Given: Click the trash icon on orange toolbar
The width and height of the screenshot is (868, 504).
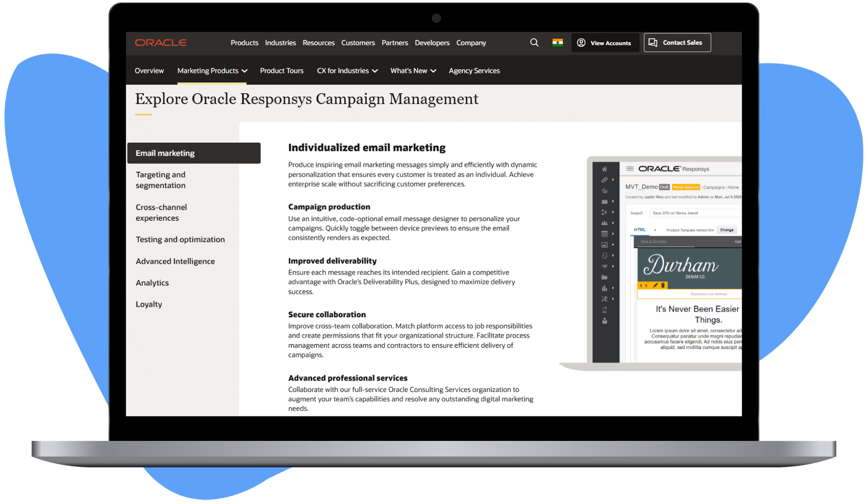Looking at the screenshot, I should click(663, 285).
